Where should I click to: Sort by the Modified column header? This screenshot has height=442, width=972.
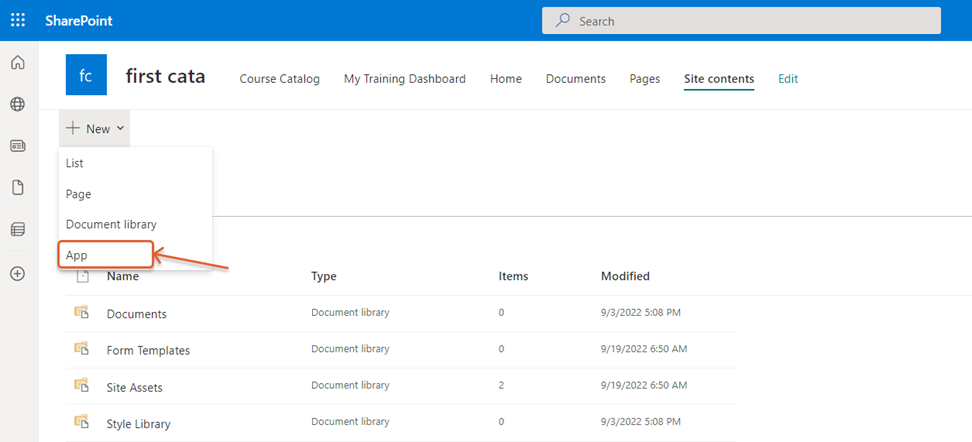[x=625, y=276]
